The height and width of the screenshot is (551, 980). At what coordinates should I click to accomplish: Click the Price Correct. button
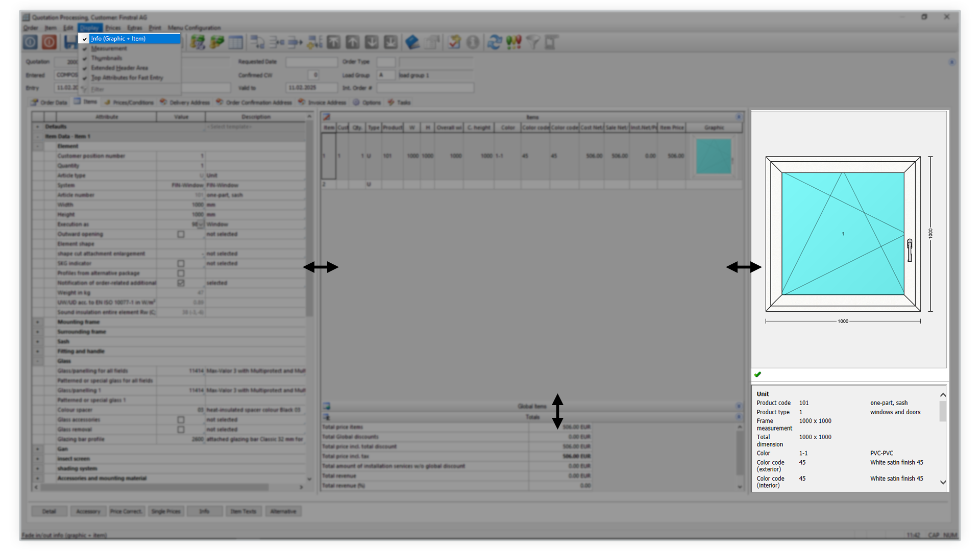coord(127,511)
